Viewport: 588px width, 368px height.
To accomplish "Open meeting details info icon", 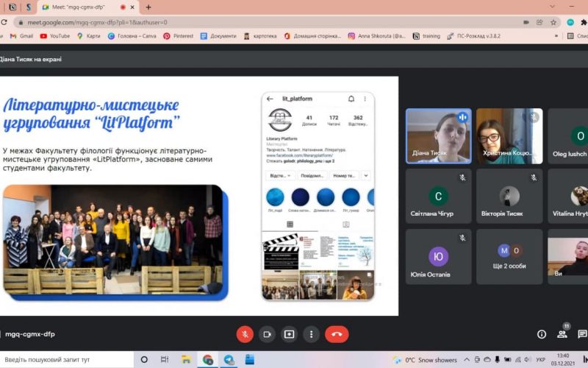I will 542,333.
